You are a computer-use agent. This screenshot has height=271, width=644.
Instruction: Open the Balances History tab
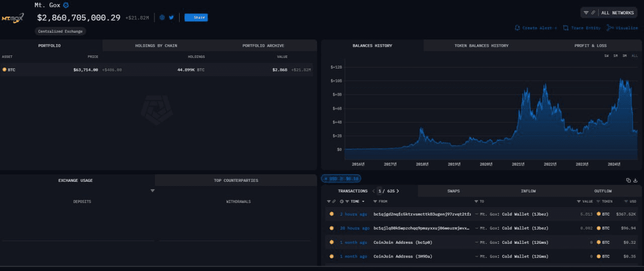pos(372,45)
